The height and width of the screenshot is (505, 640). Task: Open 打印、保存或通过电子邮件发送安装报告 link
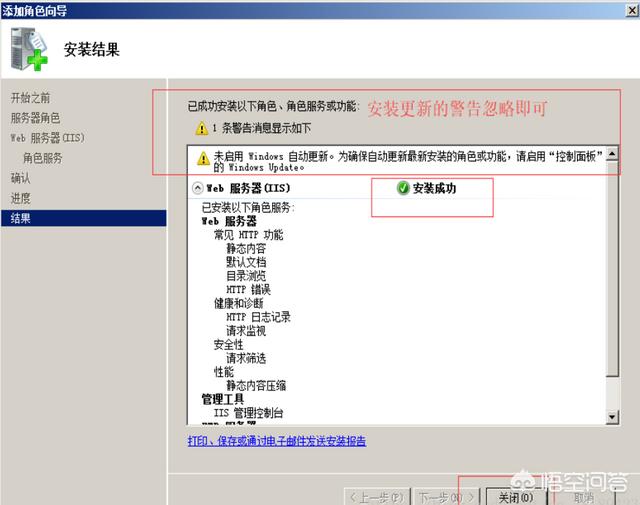coord(277,441)
